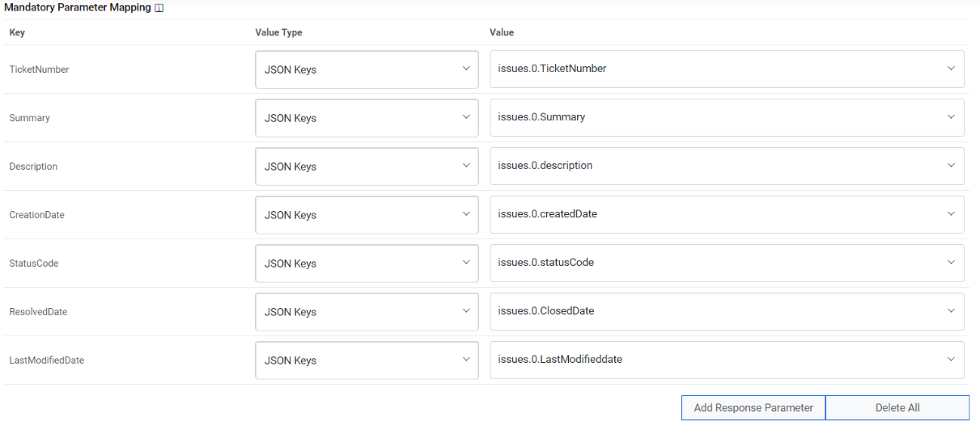
Task: Open Value Type dropdown for LastModifiedDate
Action: point(366,361)
